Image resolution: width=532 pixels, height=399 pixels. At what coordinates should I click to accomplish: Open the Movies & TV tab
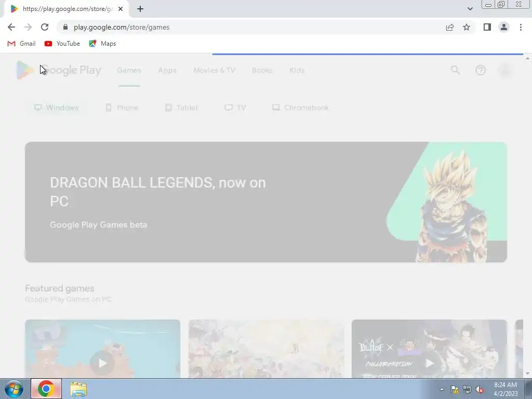(214, 70)
